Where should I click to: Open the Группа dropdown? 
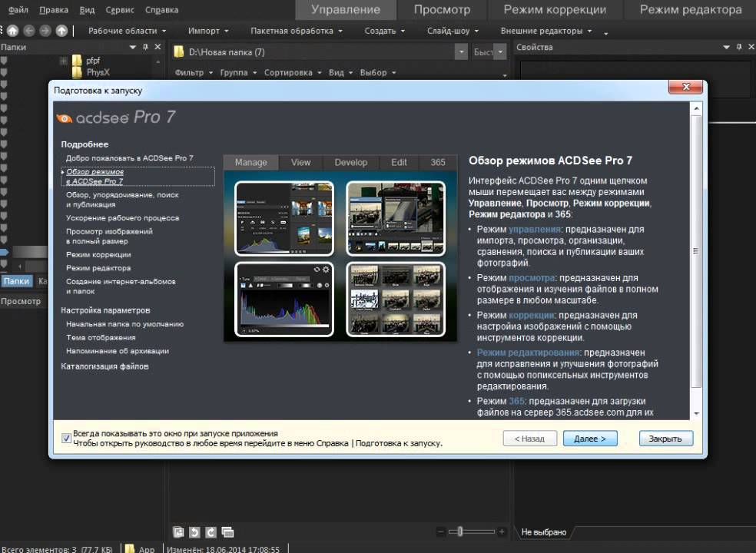pyautogui.click(x=238, y=72)
